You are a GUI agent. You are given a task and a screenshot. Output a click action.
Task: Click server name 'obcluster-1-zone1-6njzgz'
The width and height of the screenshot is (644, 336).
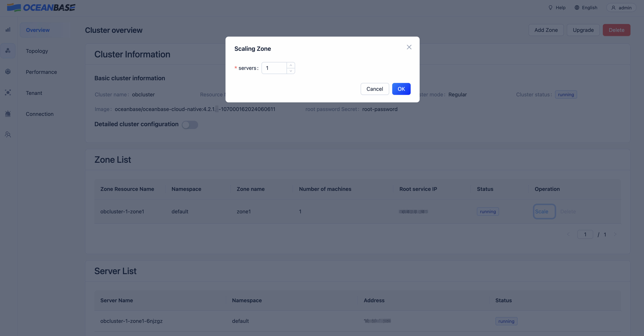pos(131,321)
